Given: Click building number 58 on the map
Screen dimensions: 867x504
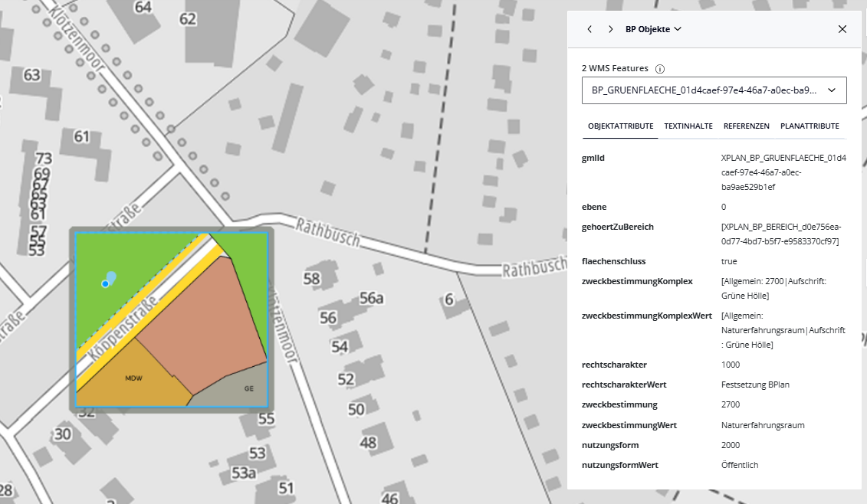Looking at the screenshot, I should click(311, 279).
